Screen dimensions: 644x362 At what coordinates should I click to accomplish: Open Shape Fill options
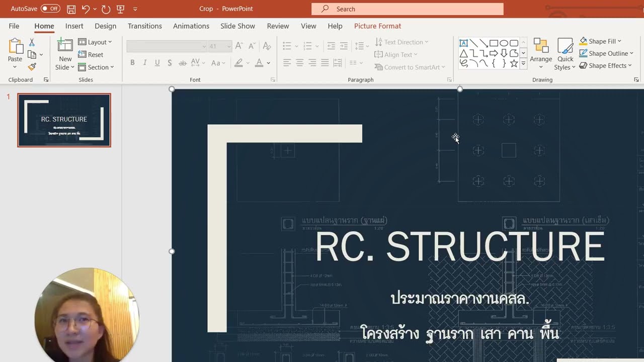600,41
